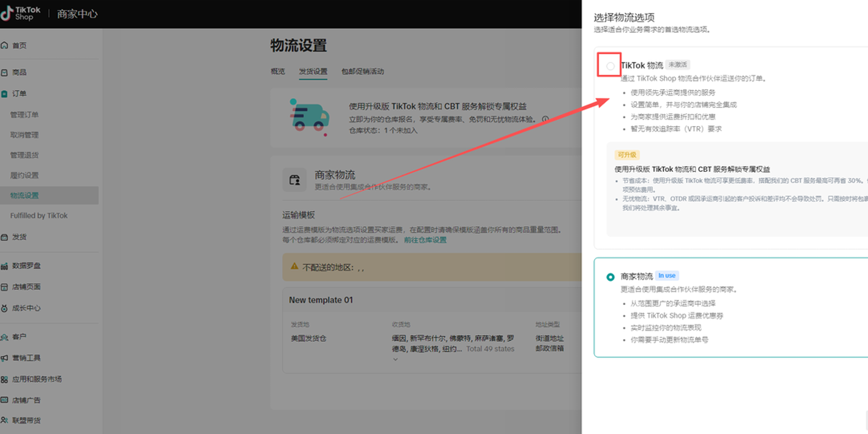
Task: Open the 成长中心 growth center icon
Action: pyautogui.click(x=6, y=307)
